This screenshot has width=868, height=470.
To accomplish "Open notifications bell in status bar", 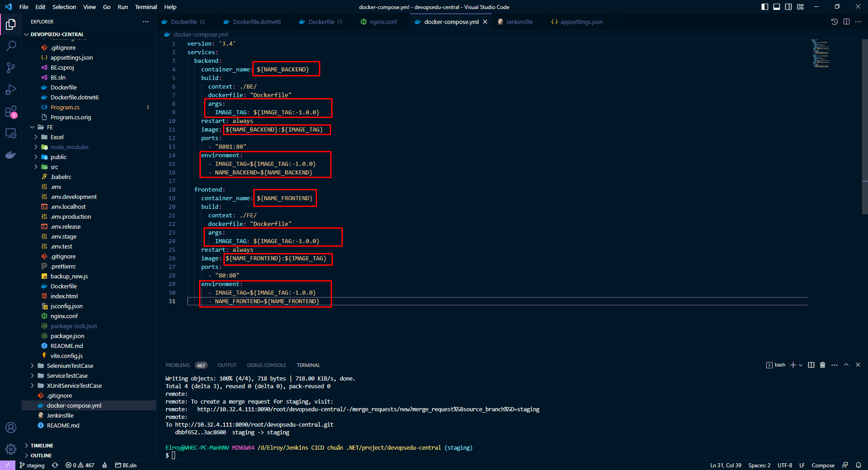I will point(859,465).
